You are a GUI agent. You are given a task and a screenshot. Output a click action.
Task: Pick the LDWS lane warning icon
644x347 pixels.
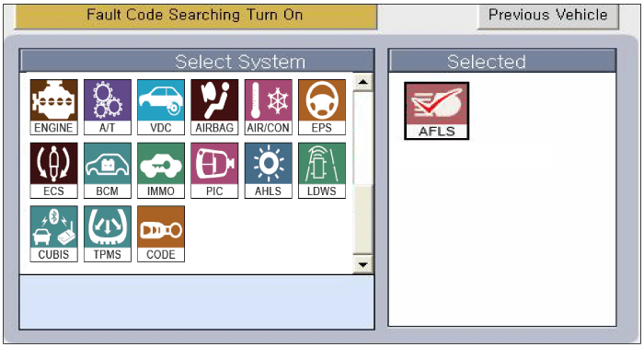coord(322,170)
